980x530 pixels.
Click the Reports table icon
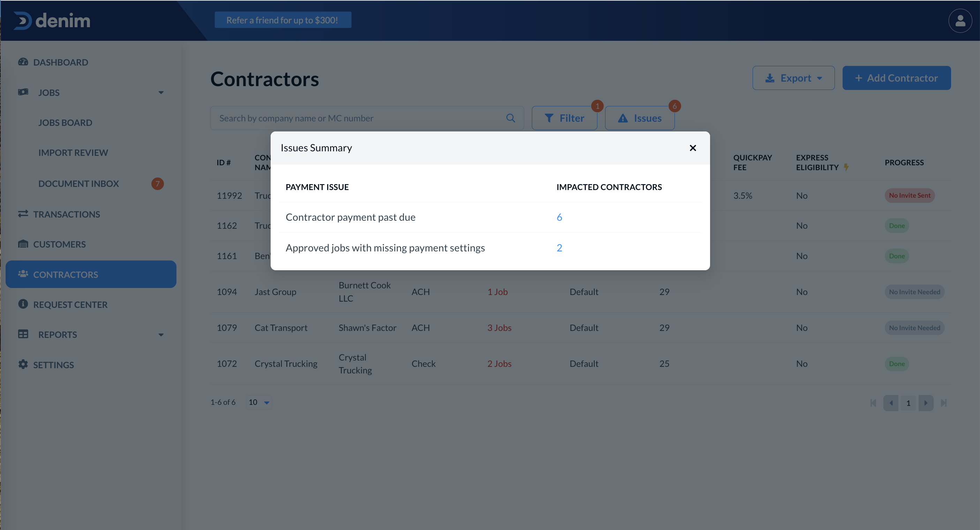23,334
